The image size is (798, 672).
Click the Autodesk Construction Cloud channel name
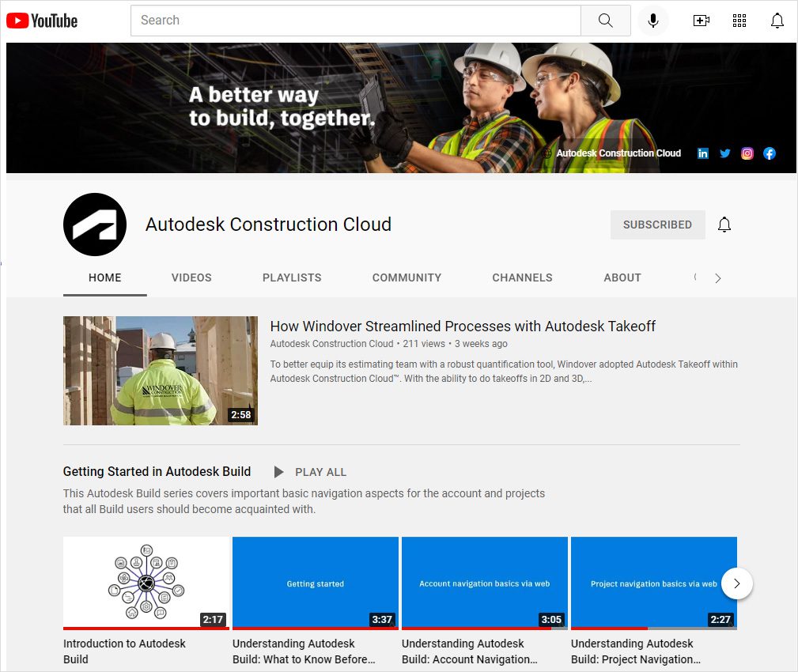click(x=268, y=225)
